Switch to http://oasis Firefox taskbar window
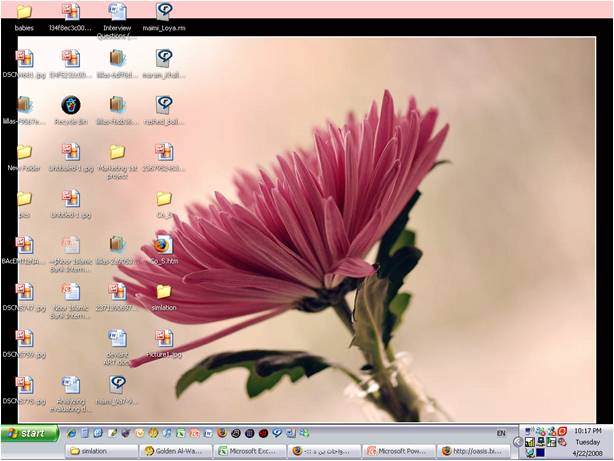614x461 pixels. (x=474, y=451)
